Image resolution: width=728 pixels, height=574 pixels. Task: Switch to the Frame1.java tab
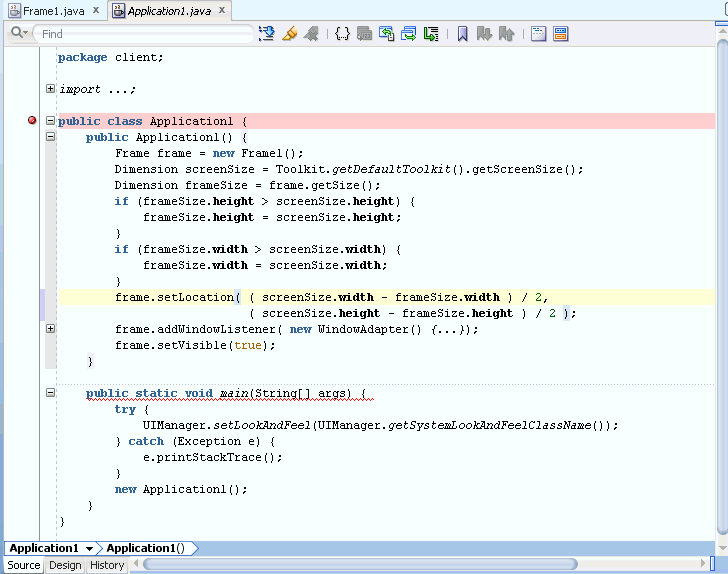pos(53,11)
